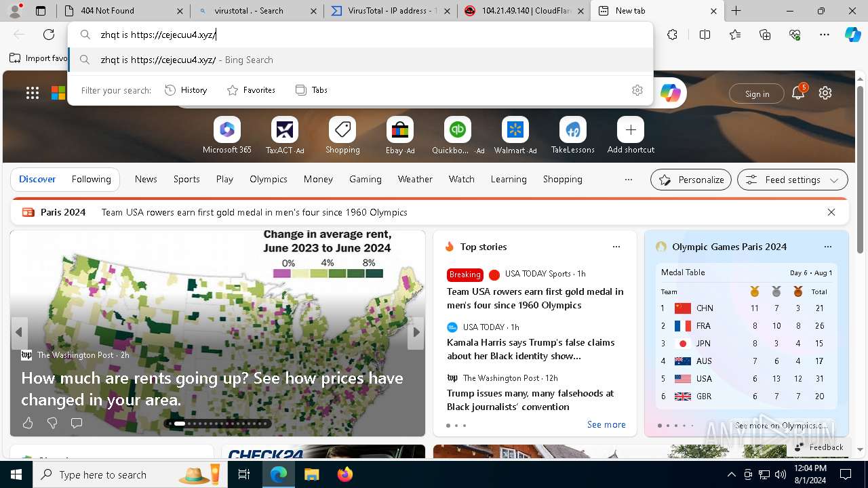Open page settings gear icon

(x=825, y=94)
